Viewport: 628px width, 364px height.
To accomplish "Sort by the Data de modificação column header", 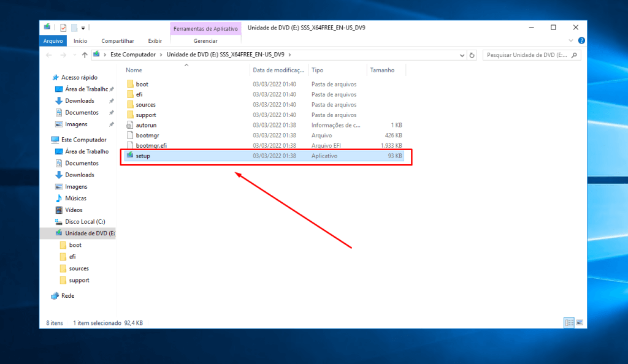I will coord(279,70).
